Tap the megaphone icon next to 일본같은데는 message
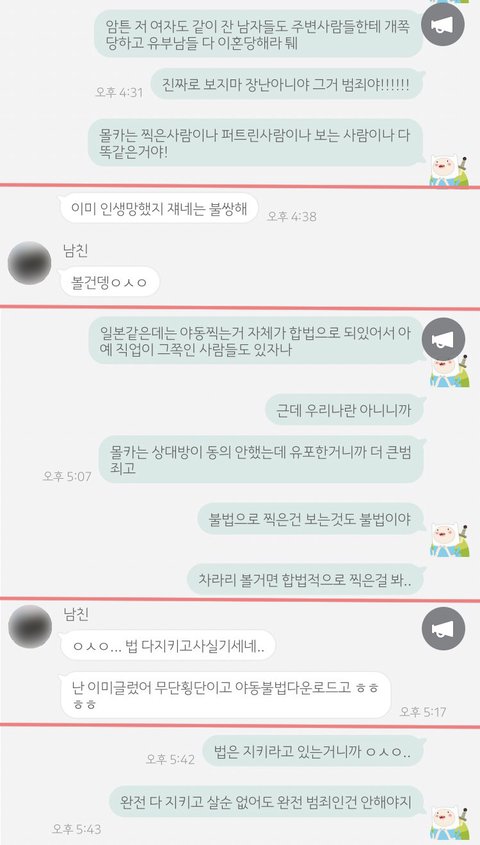Image resolution: width=480 pixels, height=845 pixels. click(443, 339)
